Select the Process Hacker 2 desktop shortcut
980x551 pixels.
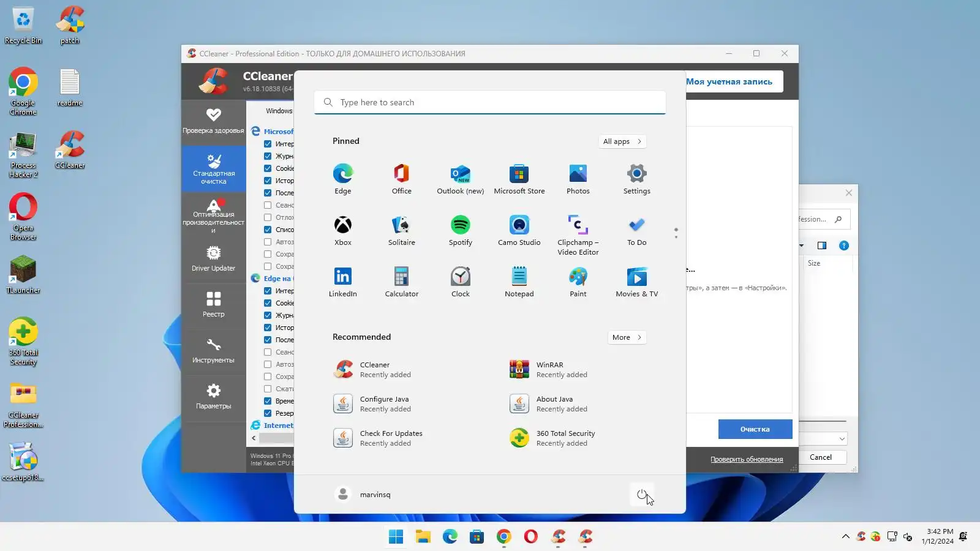click(23, 156)
